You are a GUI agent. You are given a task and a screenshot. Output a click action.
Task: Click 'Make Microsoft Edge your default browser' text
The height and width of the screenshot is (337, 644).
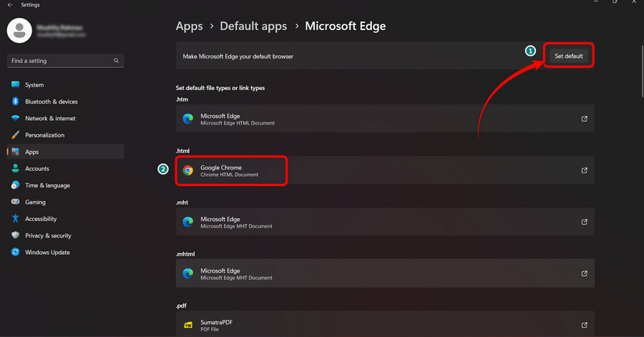coord(238,57)
